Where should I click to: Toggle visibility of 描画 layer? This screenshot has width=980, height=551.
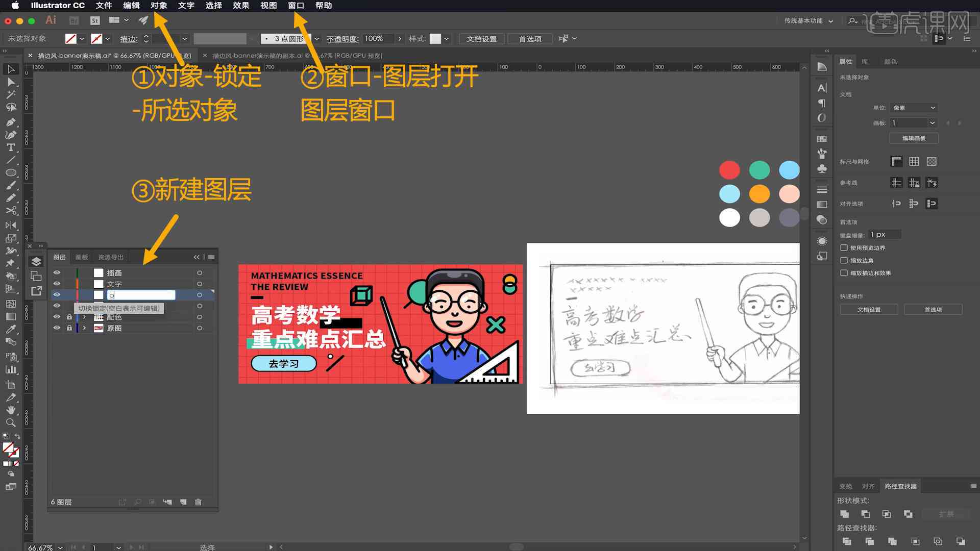57,272
